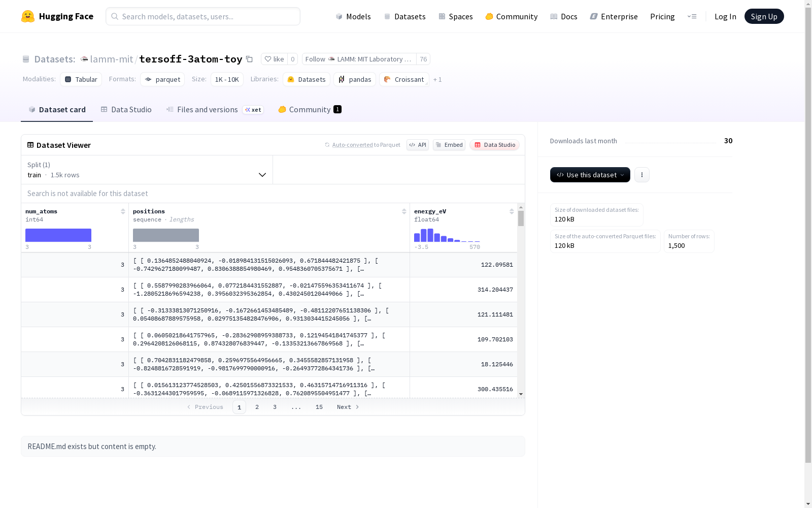812x508 pixels.
Task: Click the num_atoms histogram bar
Action: pos(58,235)
